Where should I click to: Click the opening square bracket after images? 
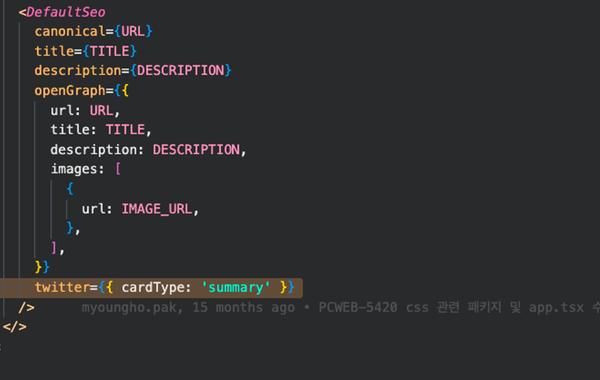coord(118,169)
